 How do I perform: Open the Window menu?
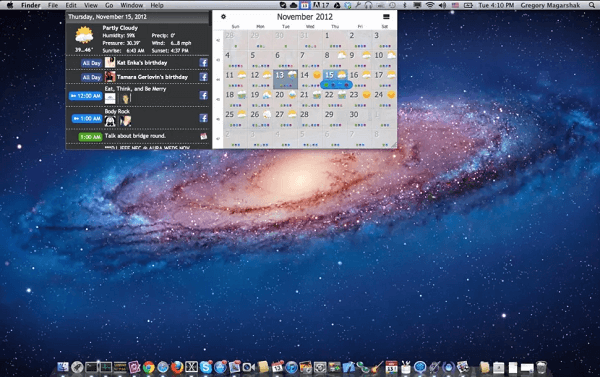132,5
